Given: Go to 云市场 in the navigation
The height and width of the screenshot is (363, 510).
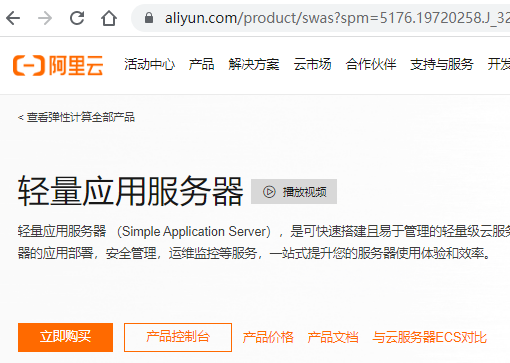Looking at the screenshot, I should pos(312,64).
